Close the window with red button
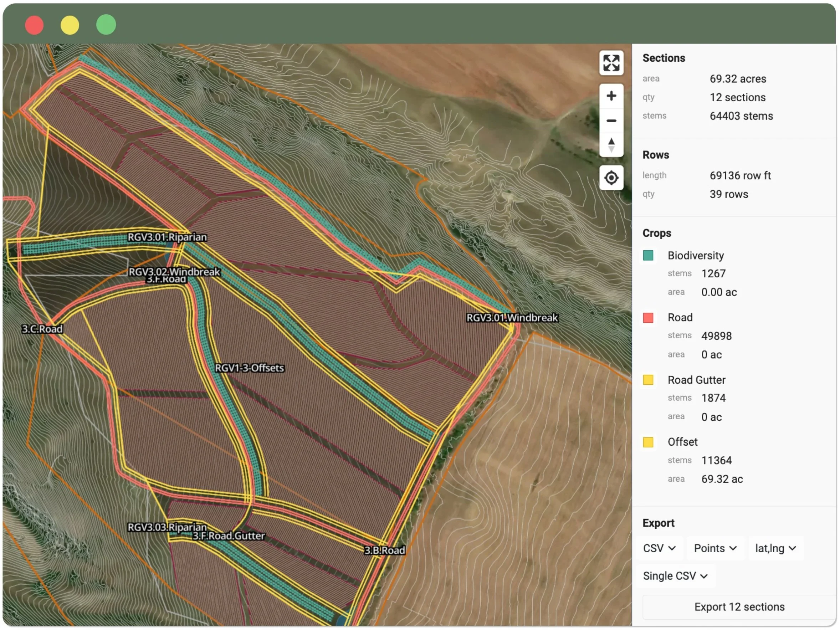This screenshot has height=630, width=840. click(34, 25)
